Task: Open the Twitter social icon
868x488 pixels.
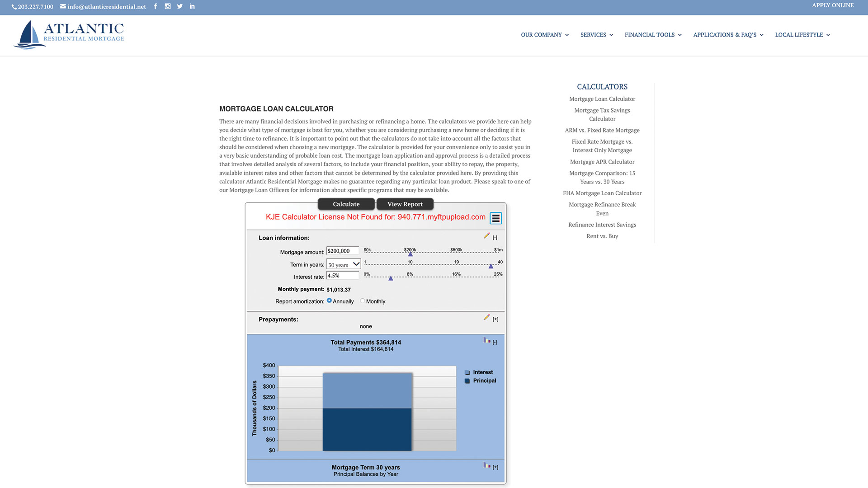Action: [x=180, y=6]
